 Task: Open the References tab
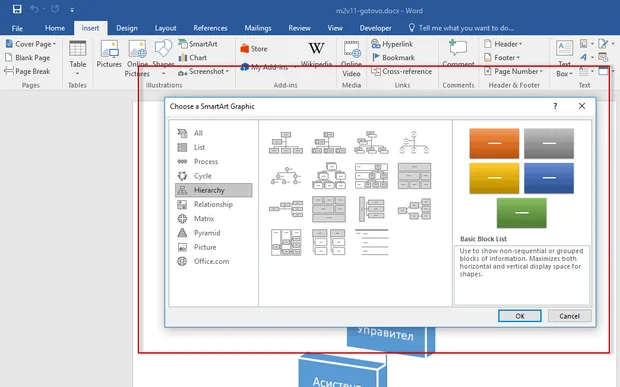click(210, 28)
